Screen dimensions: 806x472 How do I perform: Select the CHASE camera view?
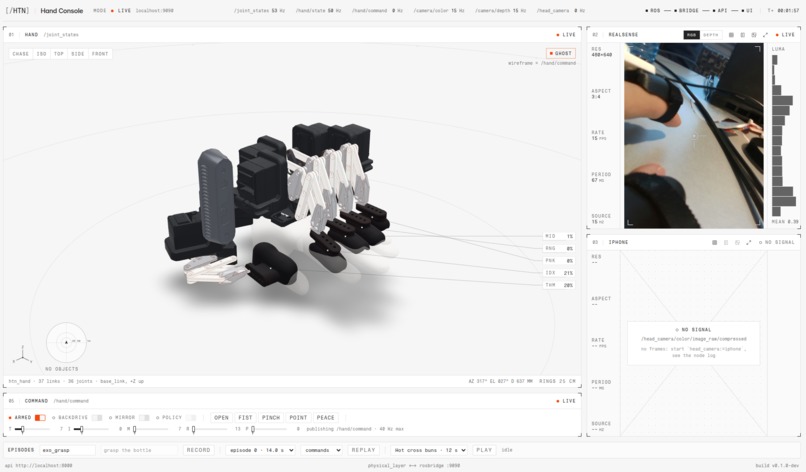click(x=21, y=53)
